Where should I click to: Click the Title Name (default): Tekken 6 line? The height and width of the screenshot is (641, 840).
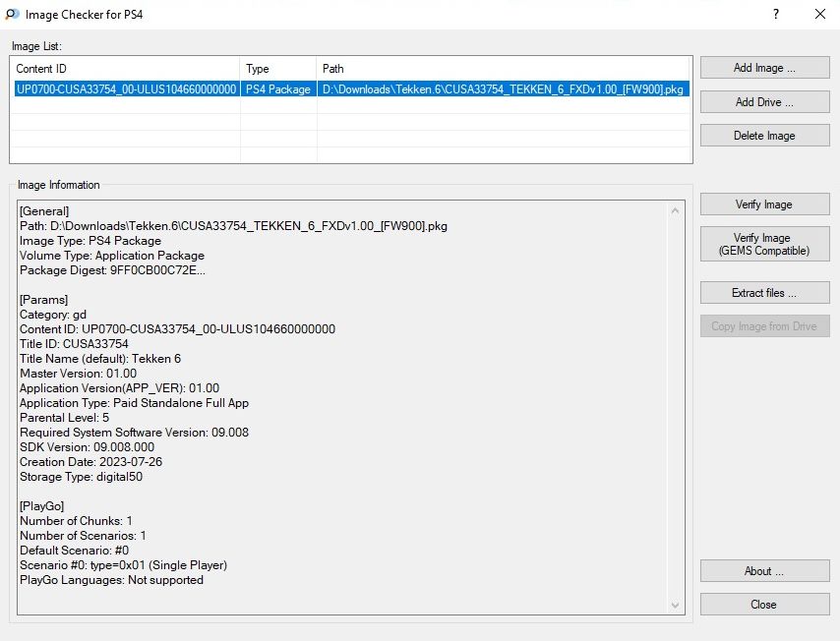(100, 358)
